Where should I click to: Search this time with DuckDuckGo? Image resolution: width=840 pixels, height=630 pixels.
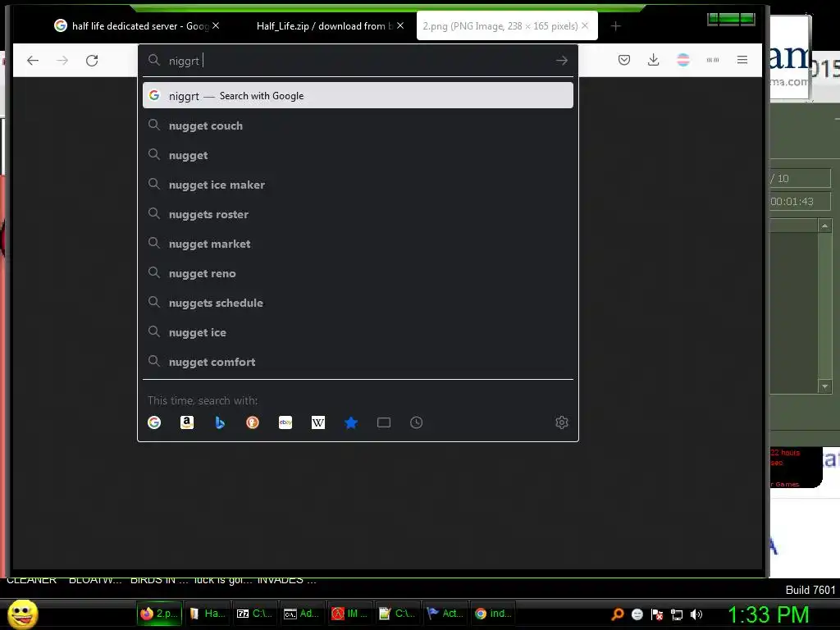pos(253,422)
